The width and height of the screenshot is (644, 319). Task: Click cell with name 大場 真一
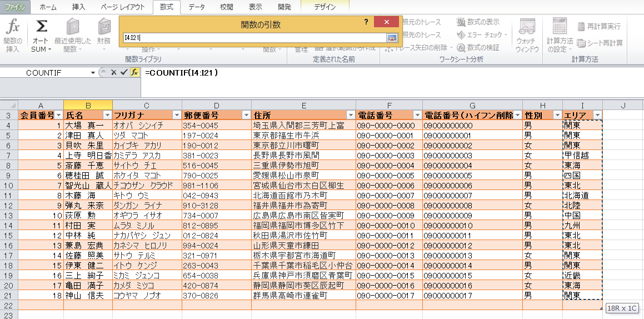[x=88, y=125]
